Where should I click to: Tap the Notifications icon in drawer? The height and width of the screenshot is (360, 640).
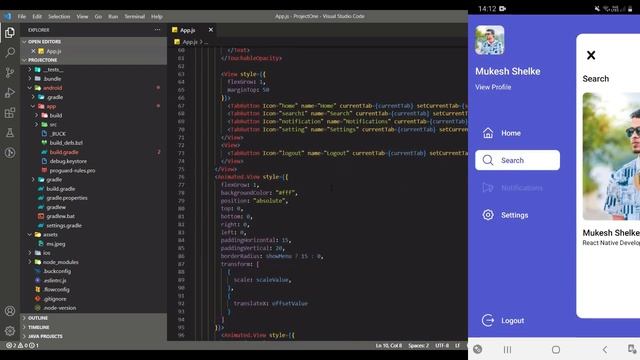pyautogui.click(x=488, y=187)
